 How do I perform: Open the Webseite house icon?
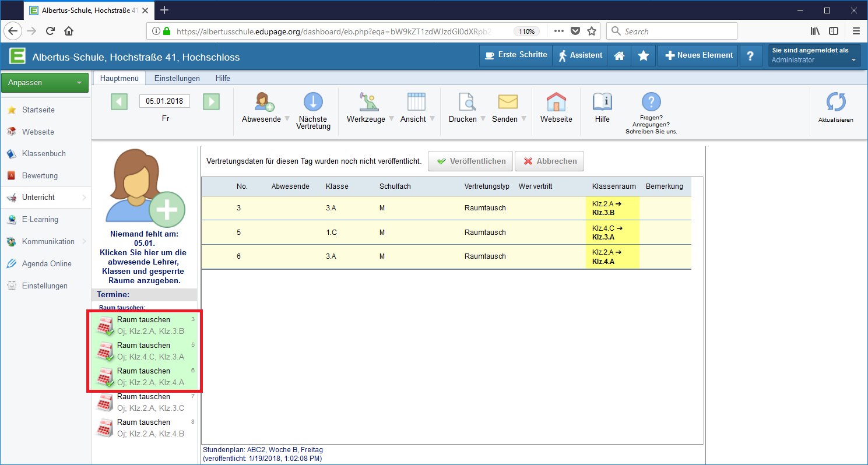point(556,101)
